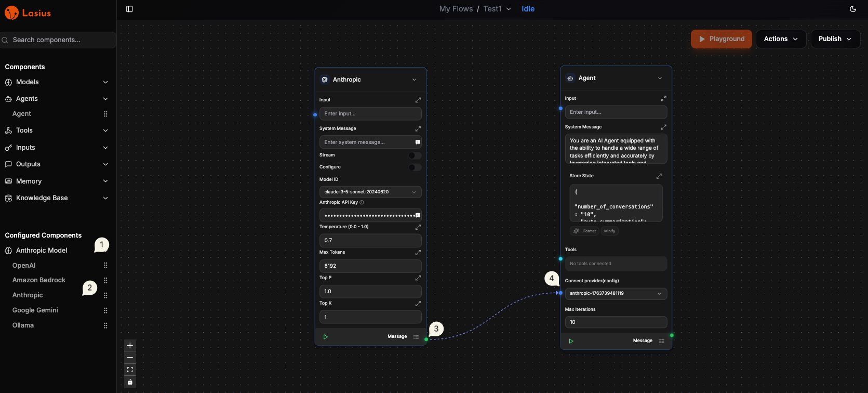This screenshot has width=868, height=393.
Task: Enable the Configure toggle
Action: (415, 167)
